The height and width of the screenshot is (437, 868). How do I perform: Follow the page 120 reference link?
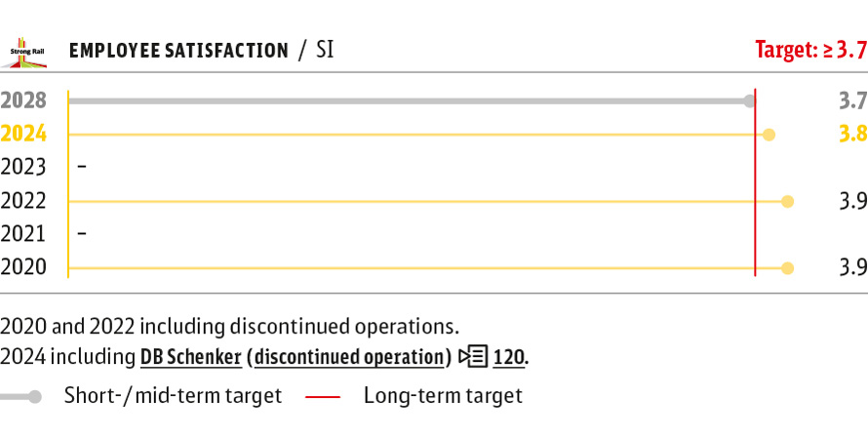coord(509,357)
